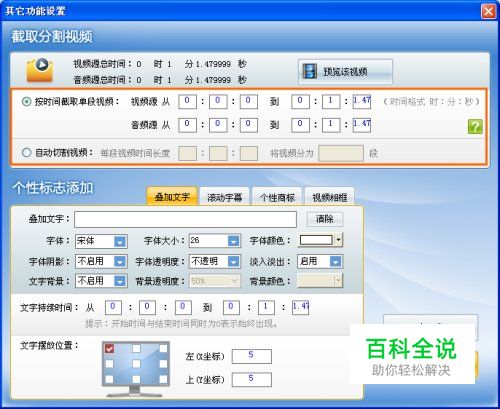
Task: Click video source start hour field
Action: pyautogui.click(x=187, y=102)
